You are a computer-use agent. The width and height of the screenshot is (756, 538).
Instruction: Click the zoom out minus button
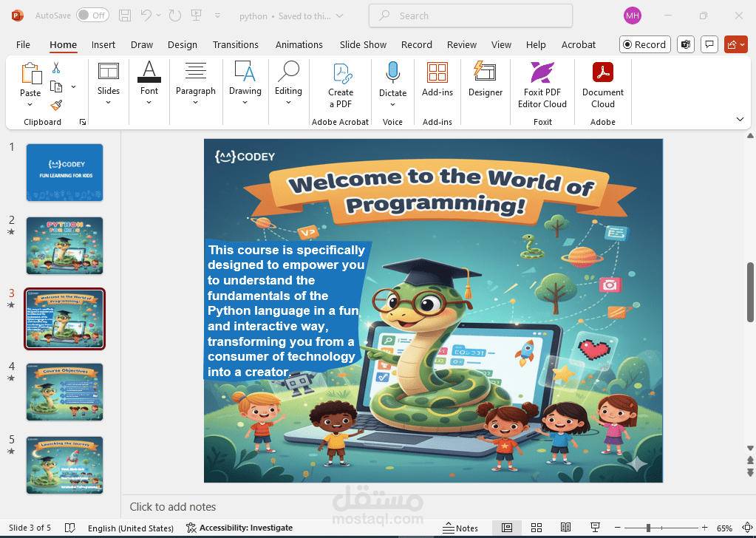(x=618, y=528)
